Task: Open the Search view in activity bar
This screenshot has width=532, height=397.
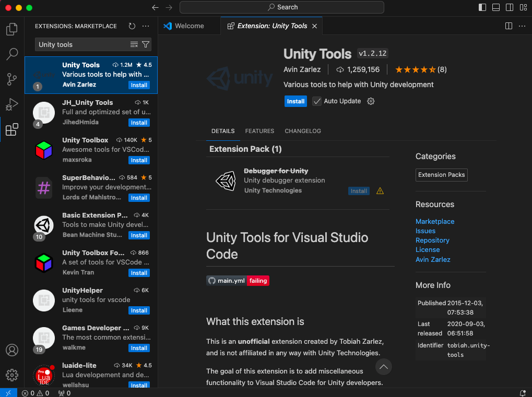Action: click(12, 54)
